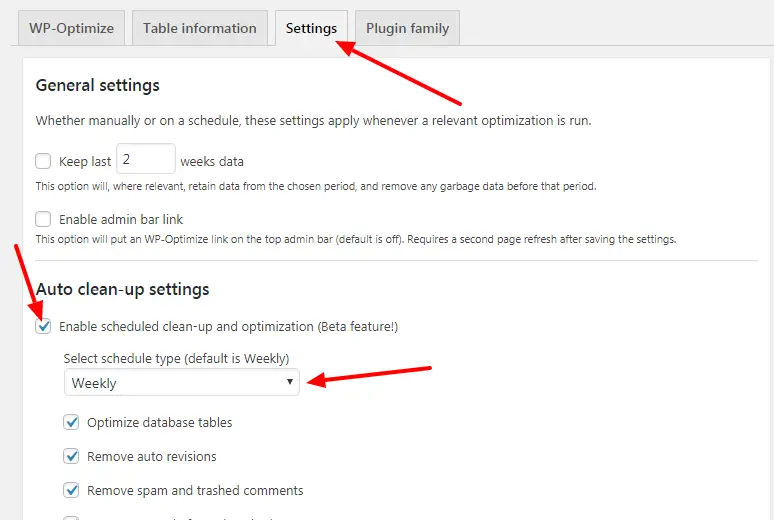Click the 'Keep last' label text
This screenshot has width=774, height=520.
click(85, 161)
